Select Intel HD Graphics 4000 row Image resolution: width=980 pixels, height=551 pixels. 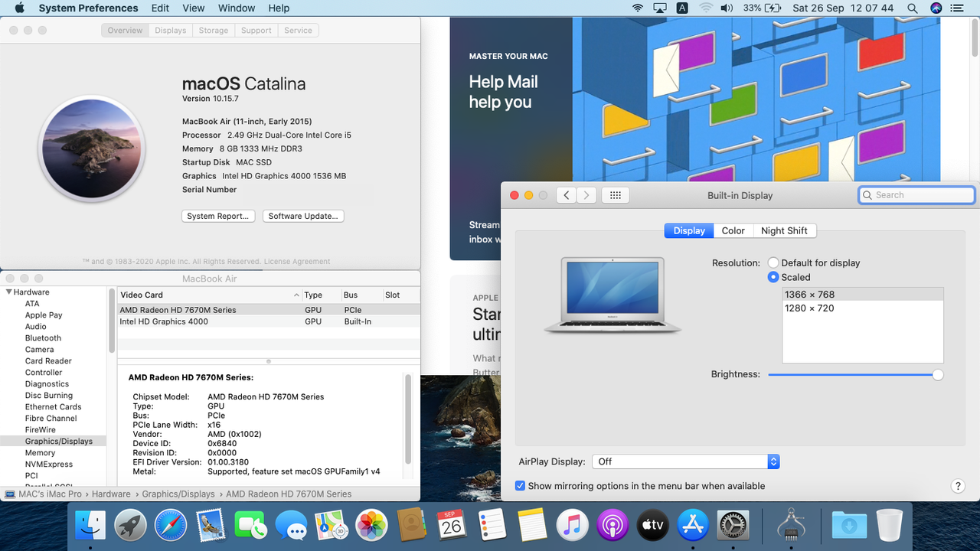(268, 321)
